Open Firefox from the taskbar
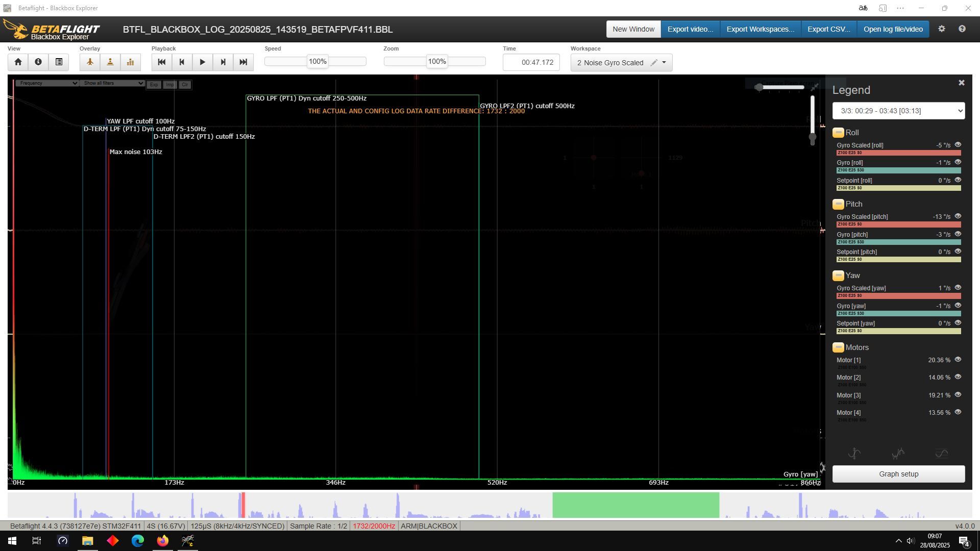The height and width of the screenshot is (551, 980). point(163,541)
